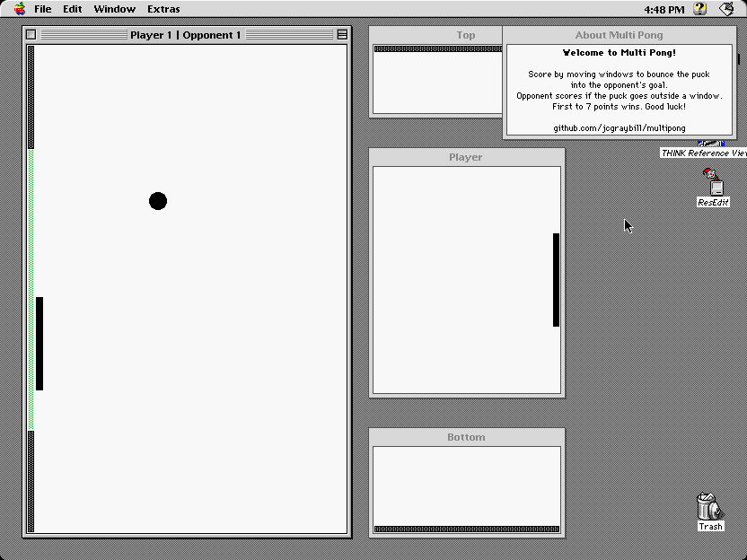Click the 'Player 1 | Opponent 1' score title
Screen dimensions: 747x560
coord(185,35)
